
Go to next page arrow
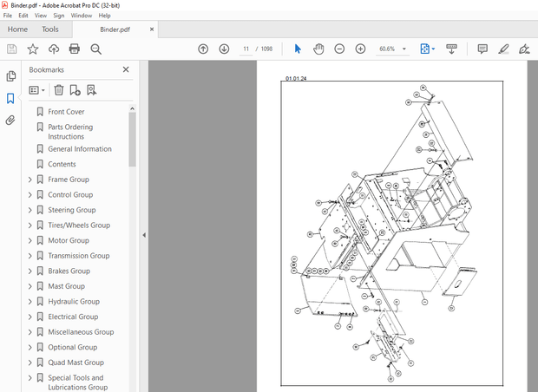click(x=224, y=49)
